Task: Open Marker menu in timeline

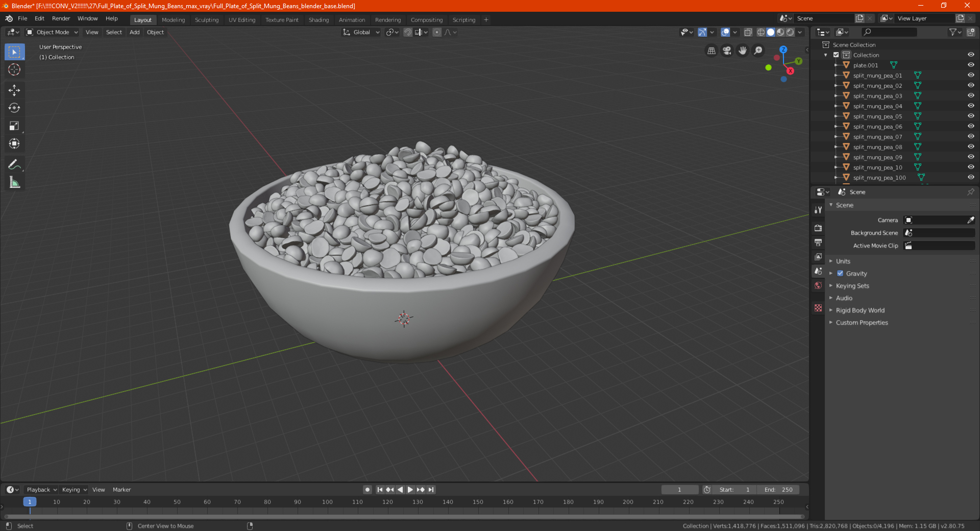Action: [x=121, y=490]
